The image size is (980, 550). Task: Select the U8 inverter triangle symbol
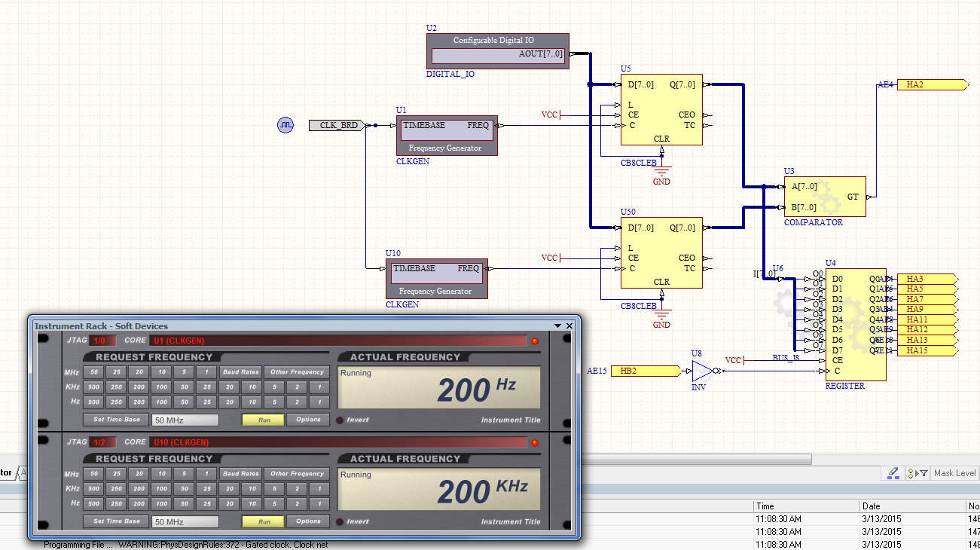(x=701, y=371)
